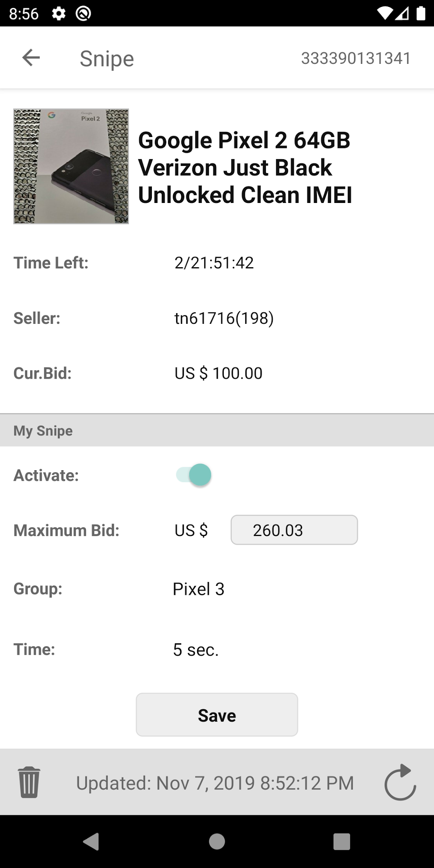This screenshot has width=434, height=868.
Task: Open the Group selector showing Pixel 3
Action: tap(198, 589)
